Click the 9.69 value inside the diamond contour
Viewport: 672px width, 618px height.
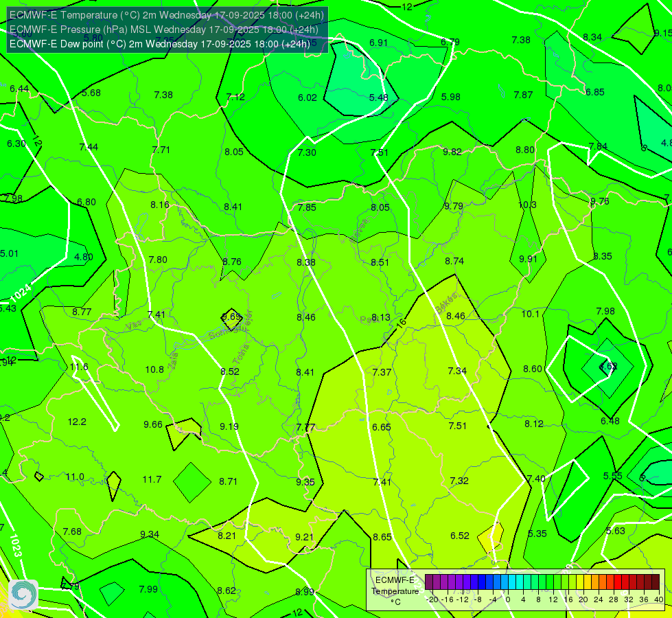[232, 317]
